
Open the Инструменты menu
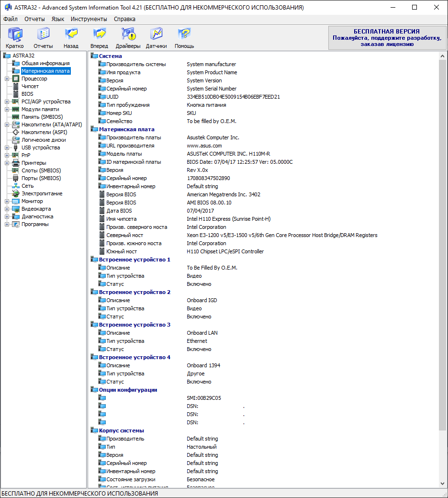point(89,19)
